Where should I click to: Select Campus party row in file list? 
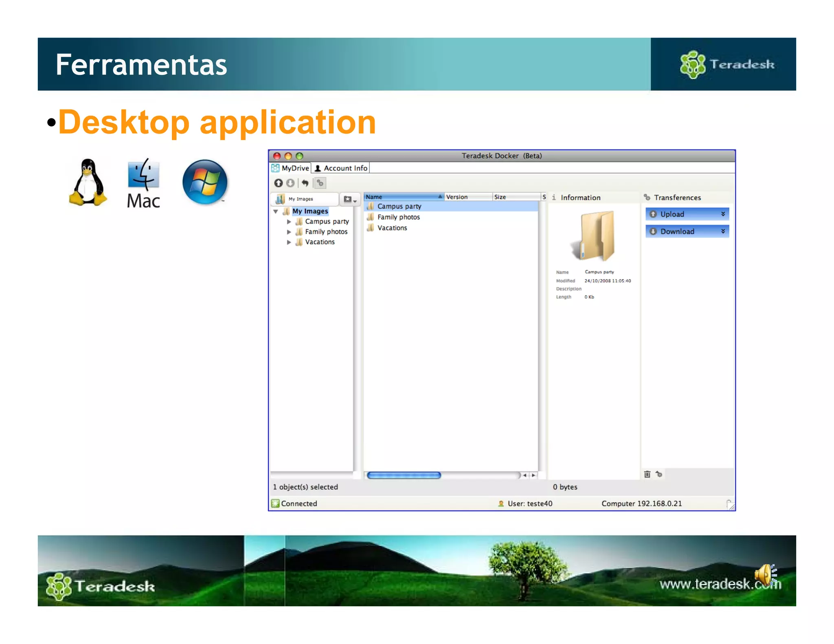[451, 206]
